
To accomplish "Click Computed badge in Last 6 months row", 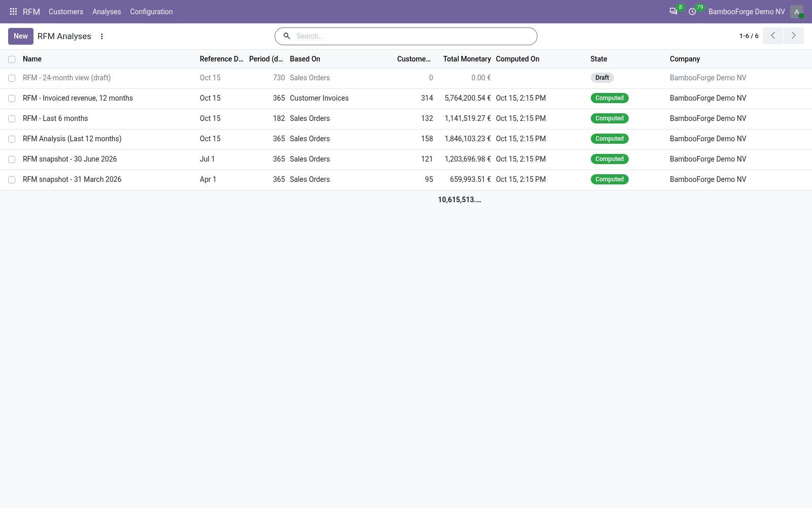I will click(610, 118).
